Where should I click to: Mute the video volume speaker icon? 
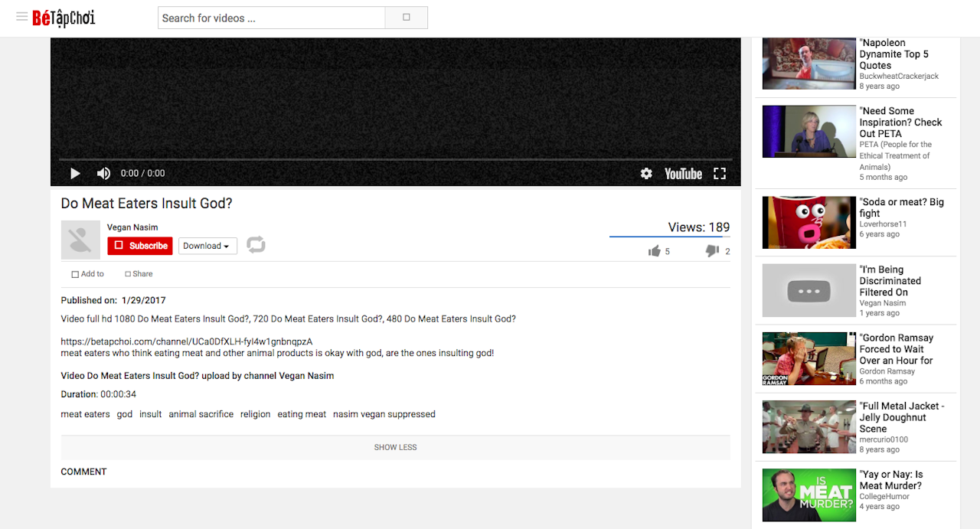tap(103, 174)
